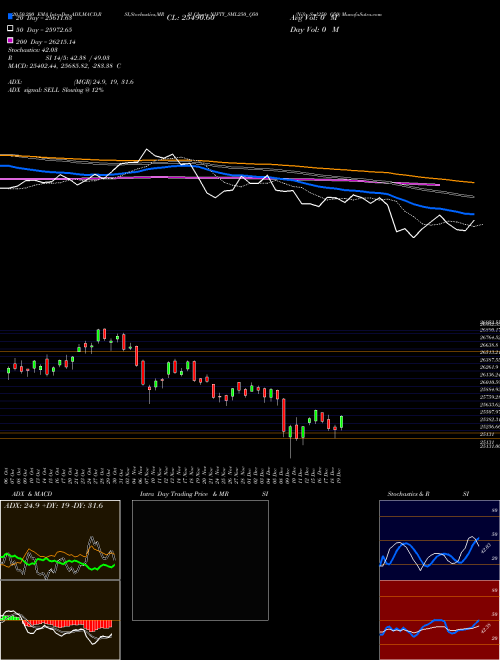The height and width of the screenshot is (660, 500).
Task: Click the 42.38 value label in RSI panel
Action: pos(485,628)
